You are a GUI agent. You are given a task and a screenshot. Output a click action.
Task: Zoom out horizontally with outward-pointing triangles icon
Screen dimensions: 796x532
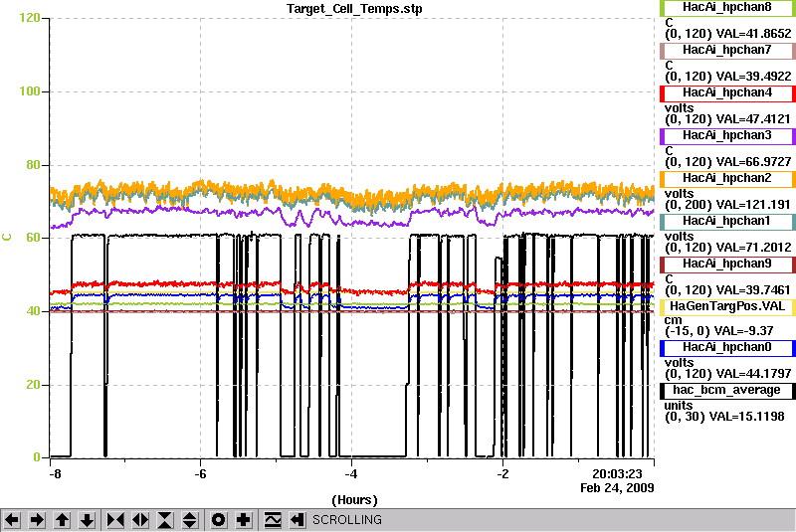tap(140, 520)
